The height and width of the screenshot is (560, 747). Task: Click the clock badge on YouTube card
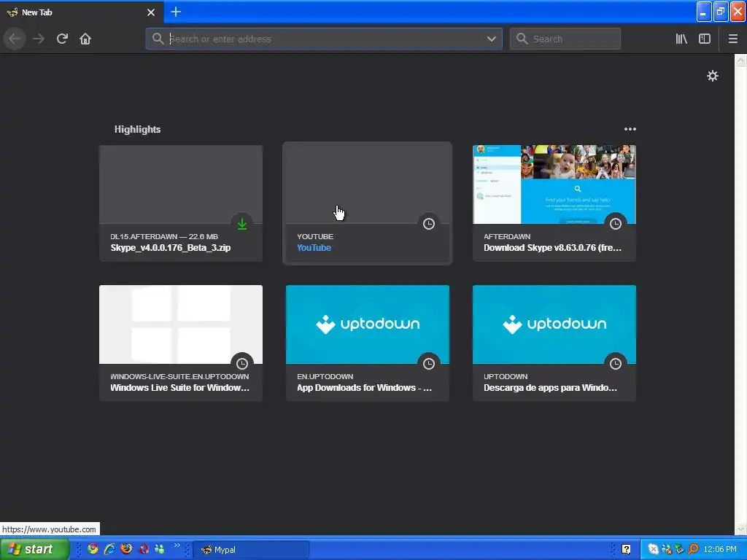click(x=429, y=224)
